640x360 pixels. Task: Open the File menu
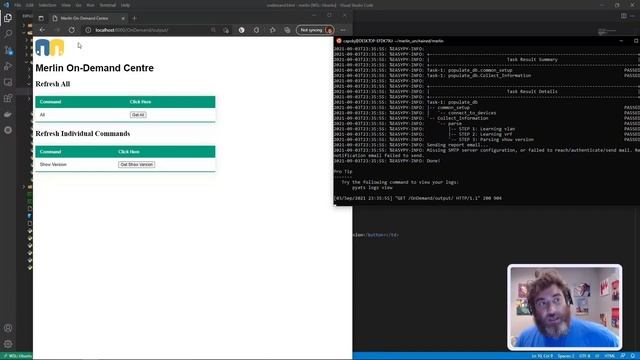coord(18,5)
